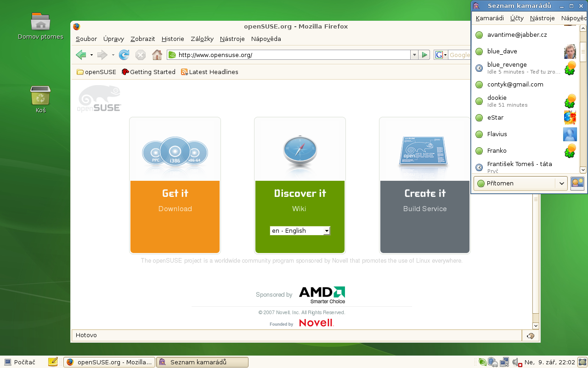This screenshot has width=588, height=368.
Task: Click the Počítač main menu button
Action: click(20, 362)
